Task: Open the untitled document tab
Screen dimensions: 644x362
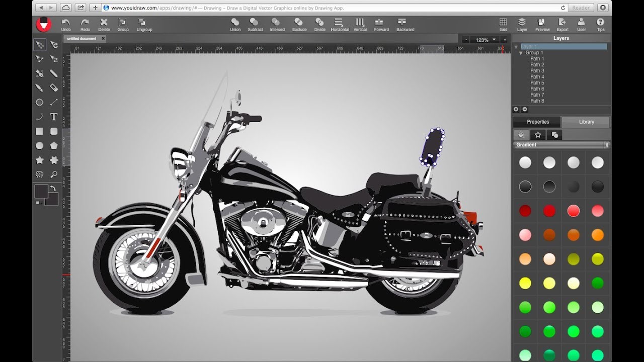Action: (83, 38)
